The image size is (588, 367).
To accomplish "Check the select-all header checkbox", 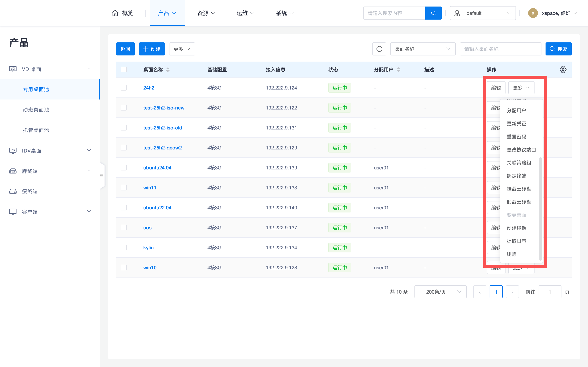I will coord(124,70).
